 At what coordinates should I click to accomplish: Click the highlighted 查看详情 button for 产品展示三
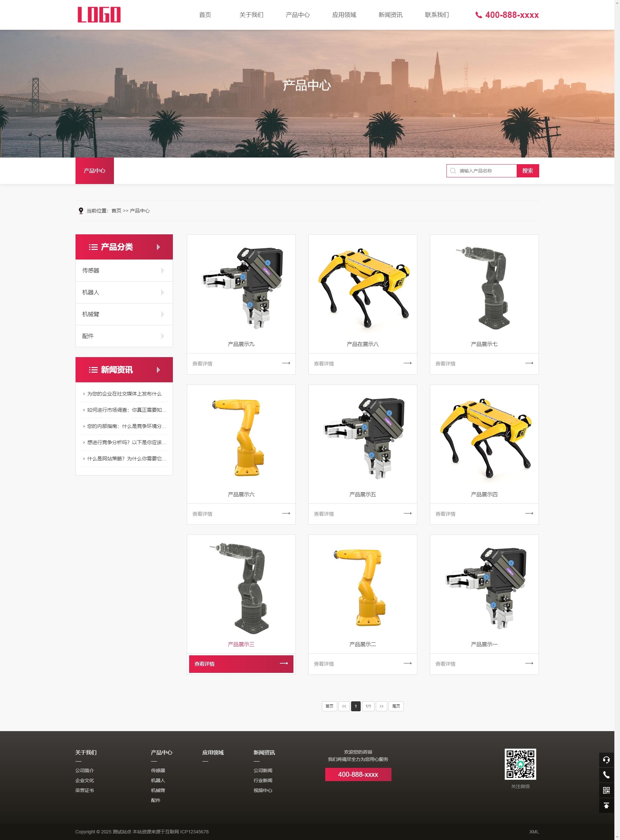point(241,664)
